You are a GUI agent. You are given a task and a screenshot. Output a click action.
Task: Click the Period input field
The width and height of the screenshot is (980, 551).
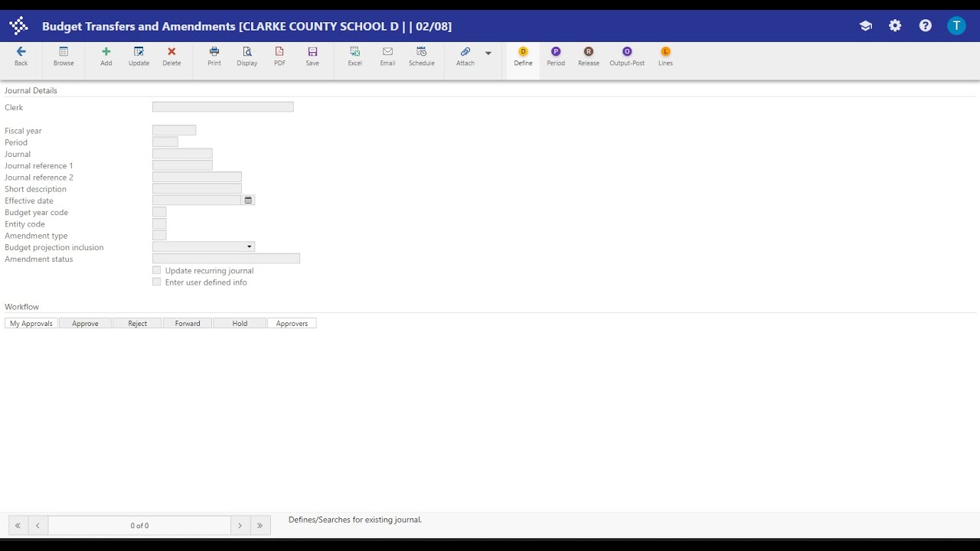coord(165,142)
